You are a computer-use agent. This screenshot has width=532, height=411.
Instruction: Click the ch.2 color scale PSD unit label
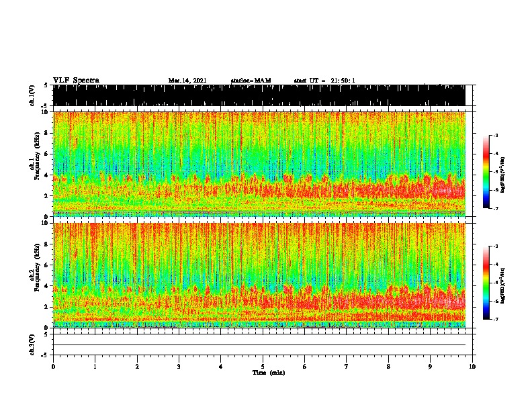(503, 285)
